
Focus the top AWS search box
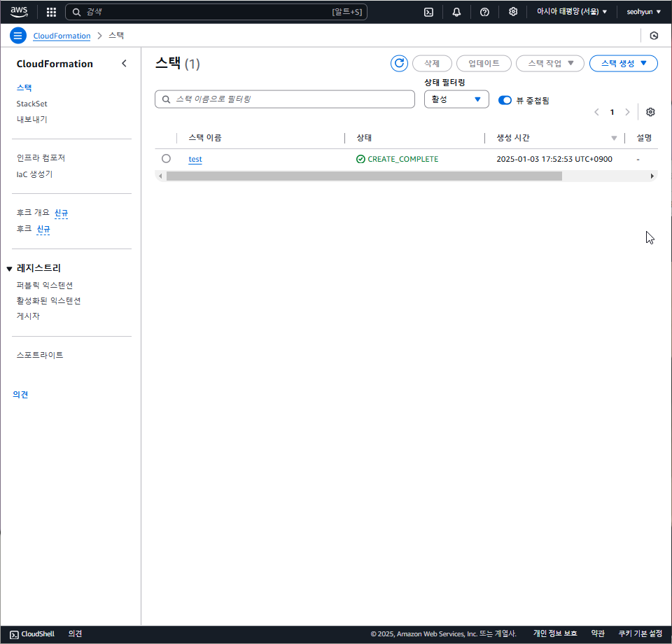[216, 12]
